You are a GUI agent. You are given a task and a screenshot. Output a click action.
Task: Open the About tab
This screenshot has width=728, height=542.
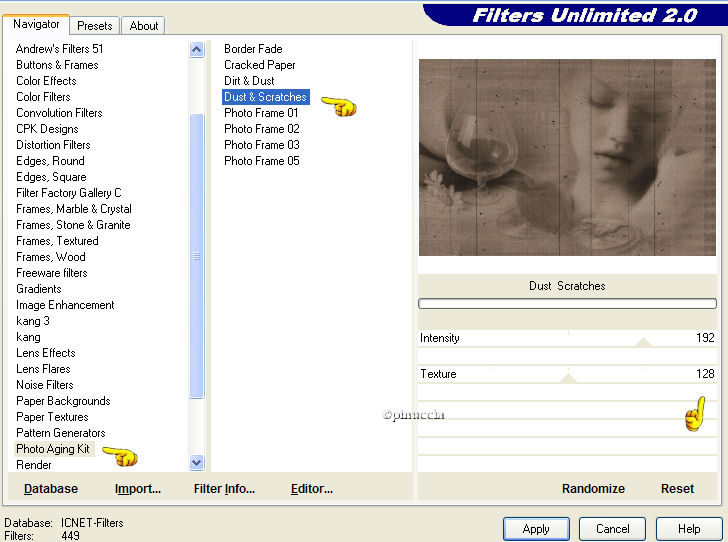point(143,26)
